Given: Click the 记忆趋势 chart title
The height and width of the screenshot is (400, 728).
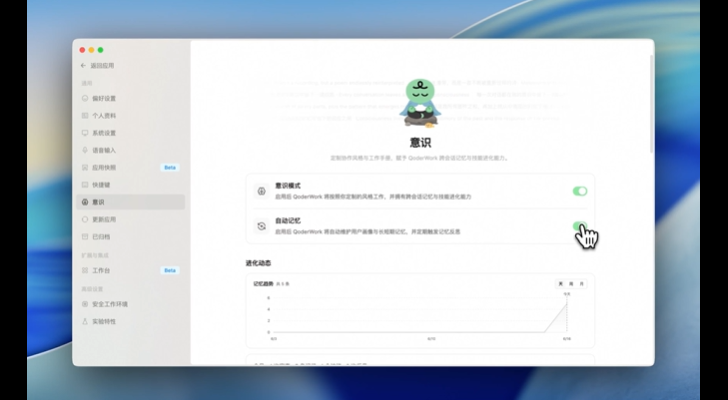Looking at the screenshot, I should click(263, 284).
